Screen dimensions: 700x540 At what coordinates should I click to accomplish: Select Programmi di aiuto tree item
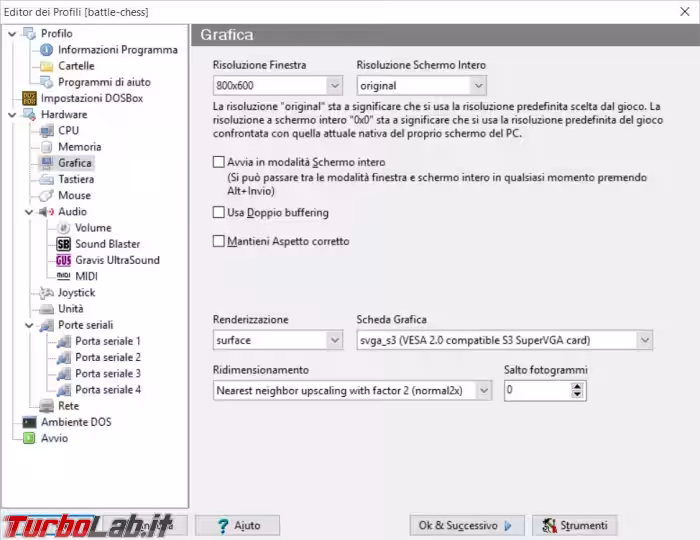tap(104, 82)
